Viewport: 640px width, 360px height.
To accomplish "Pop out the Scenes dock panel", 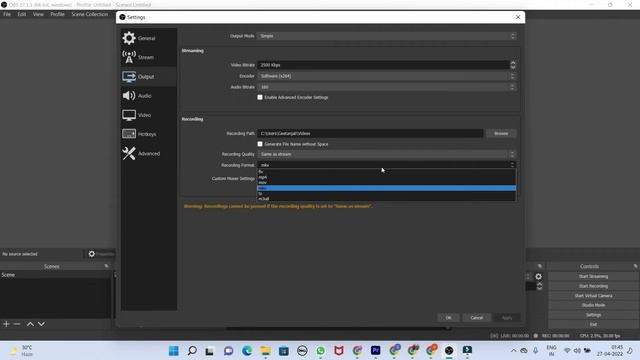I will [107, 266].
